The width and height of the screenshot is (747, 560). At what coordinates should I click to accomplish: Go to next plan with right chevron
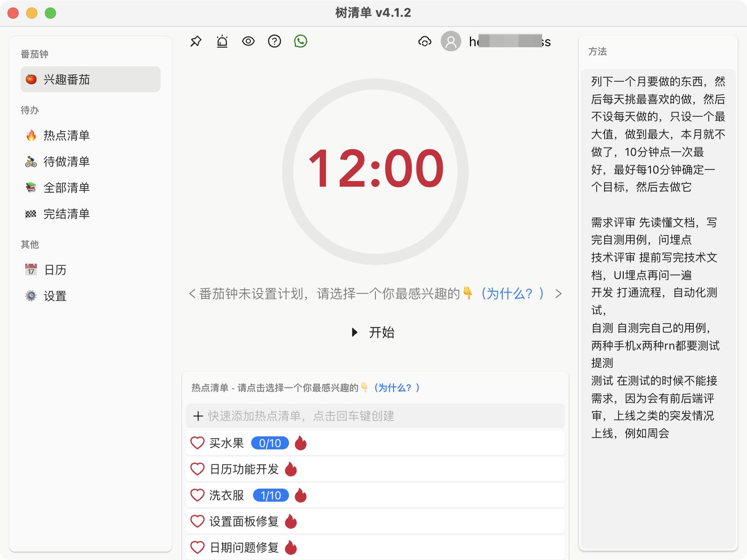[558, 294]
